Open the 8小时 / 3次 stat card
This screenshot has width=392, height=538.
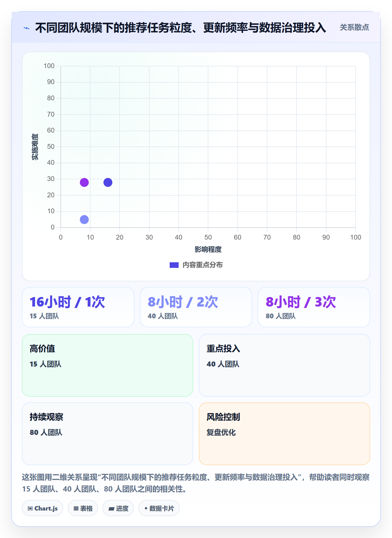314,307
